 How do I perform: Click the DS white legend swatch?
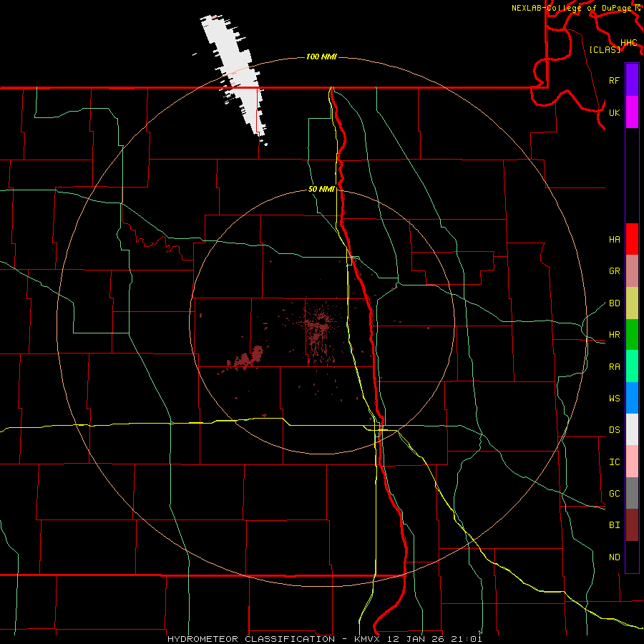tap(632, 429)
